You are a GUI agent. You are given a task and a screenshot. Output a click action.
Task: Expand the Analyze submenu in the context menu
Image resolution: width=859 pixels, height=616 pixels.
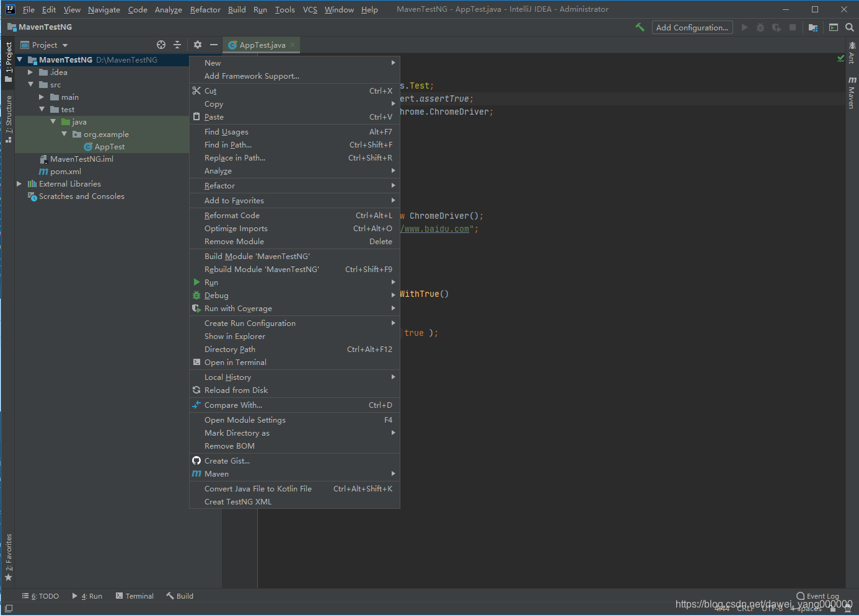294,170
